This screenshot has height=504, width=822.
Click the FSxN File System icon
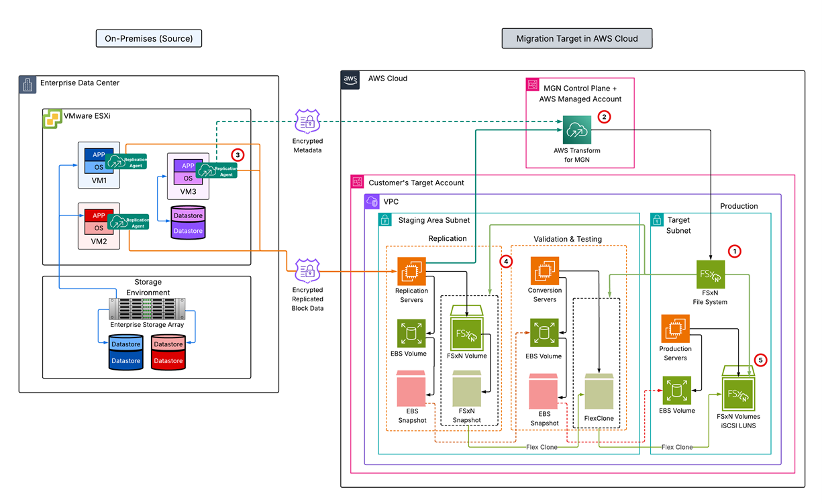click(710, 274)
